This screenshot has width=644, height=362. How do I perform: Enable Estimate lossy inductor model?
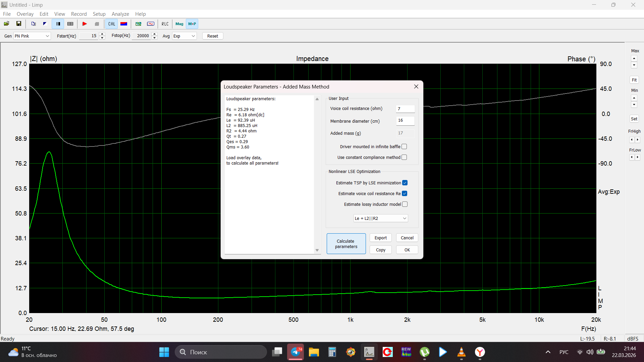(405, 204)
